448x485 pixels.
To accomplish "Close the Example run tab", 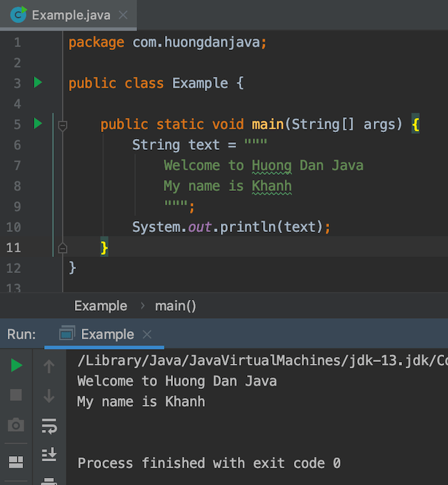I will 147,334.
